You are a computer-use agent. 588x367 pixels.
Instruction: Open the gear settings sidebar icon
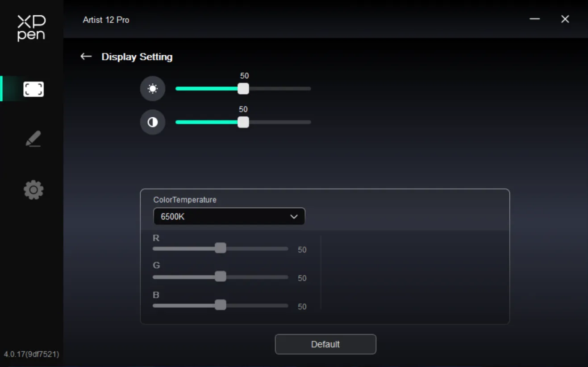pos(33,190)
